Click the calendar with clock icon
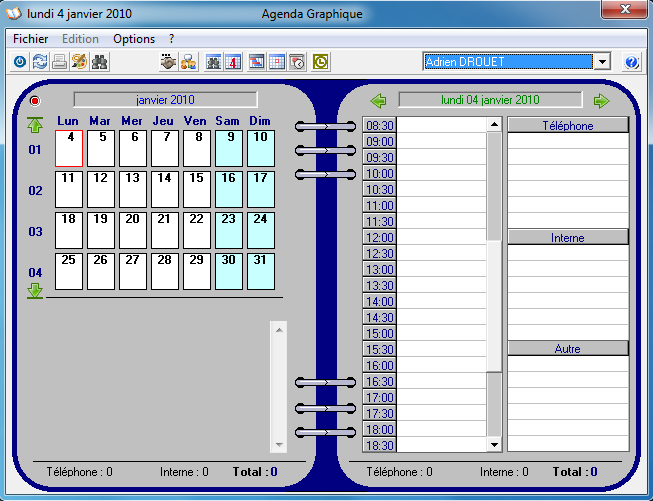653x501 pixels. tap(297, 62)
